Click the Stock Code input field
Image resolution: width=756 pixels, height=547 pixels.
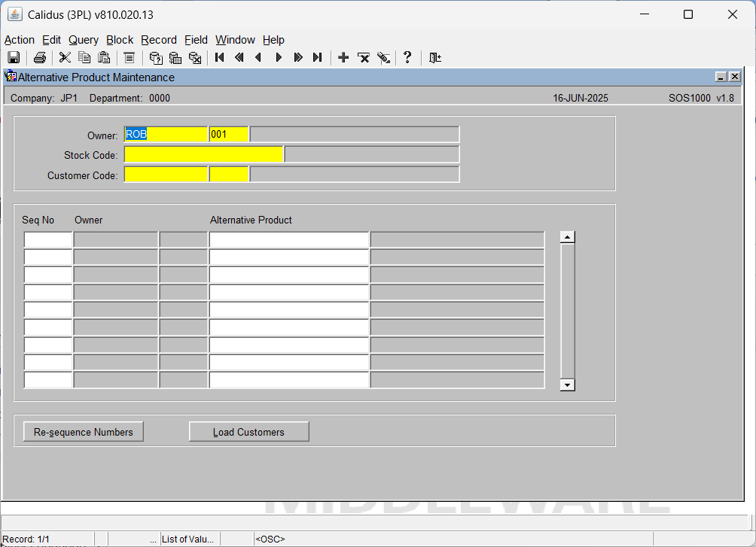click(204, 155)
